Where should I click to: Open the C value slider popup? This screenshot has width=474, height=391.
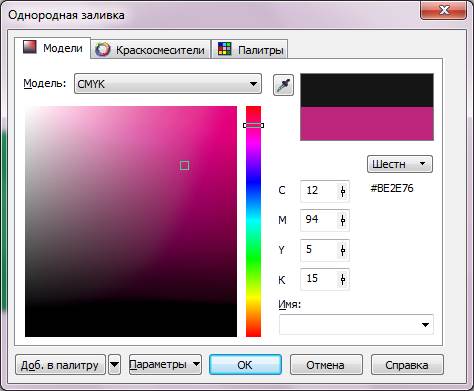[x=343, y=191]
